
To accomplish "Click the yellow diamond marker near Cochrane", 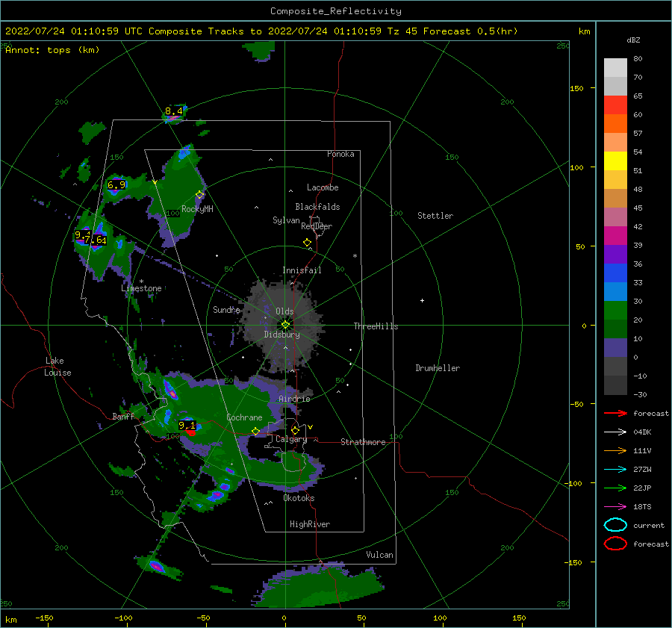I will 255,432.
